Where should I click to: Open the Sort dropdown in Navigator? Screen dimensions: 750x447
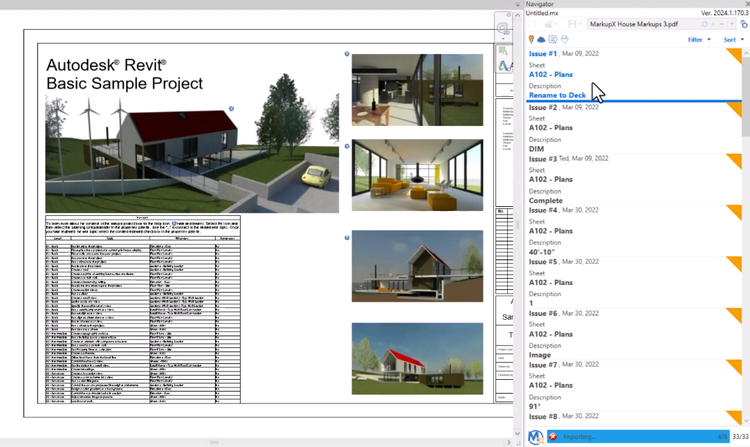click(734, 40)
